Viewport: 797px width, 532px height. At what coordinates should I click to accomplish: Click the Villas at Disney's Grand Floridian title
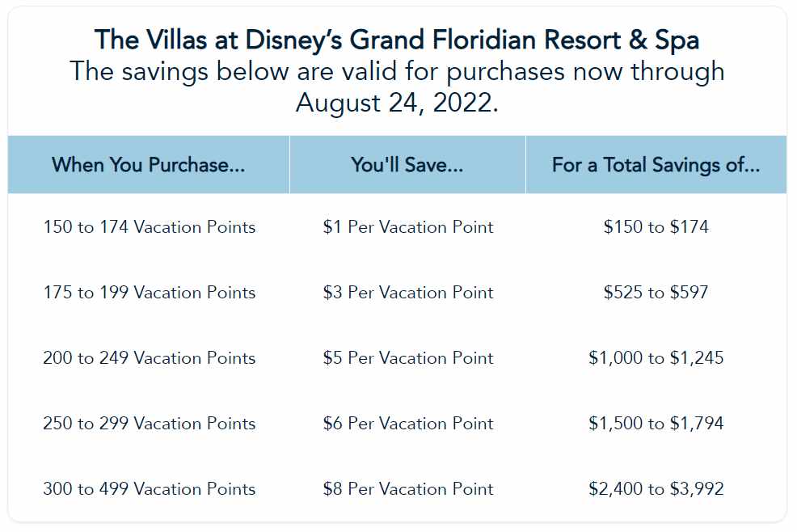tap(397, 39)
